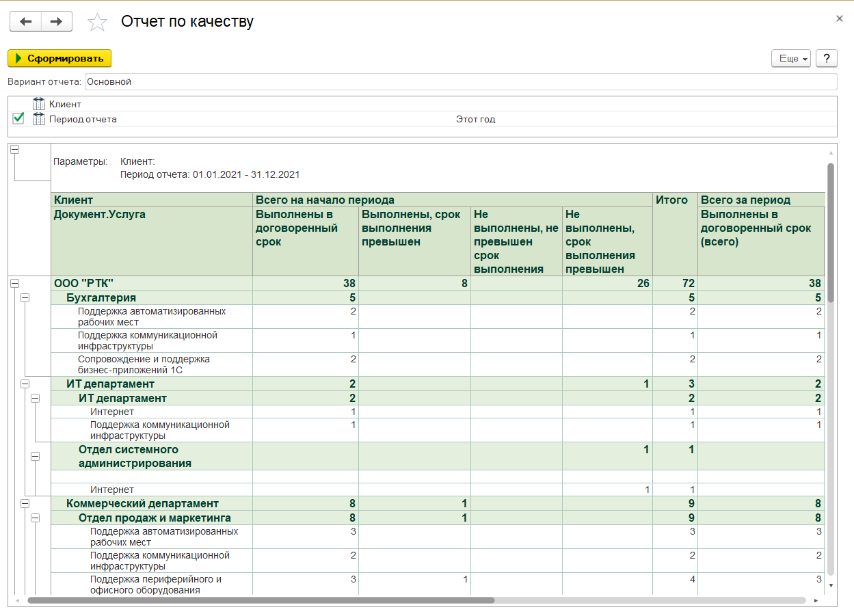Click the Всего за период header
854x616 pixels.
[761, 200]
